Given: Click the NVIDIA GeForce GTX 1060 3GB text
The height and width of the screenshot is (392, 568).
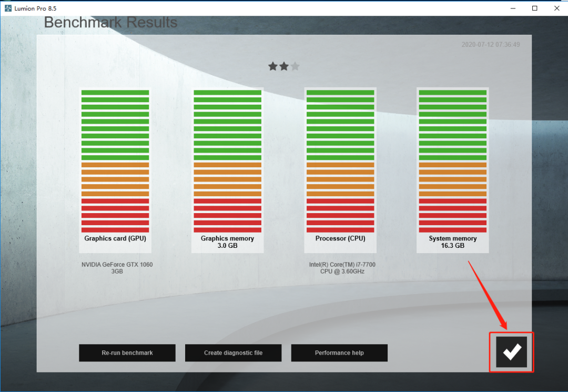Looking at the screenshot, I should 117,268.
